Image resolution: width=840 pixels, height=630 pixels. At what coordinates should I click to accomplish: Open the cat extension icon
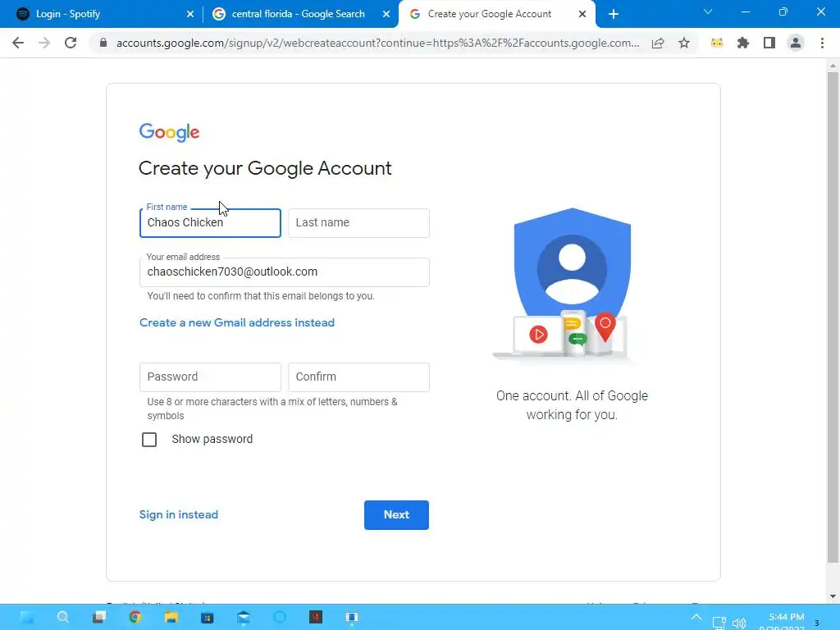(x=717, y=43)
